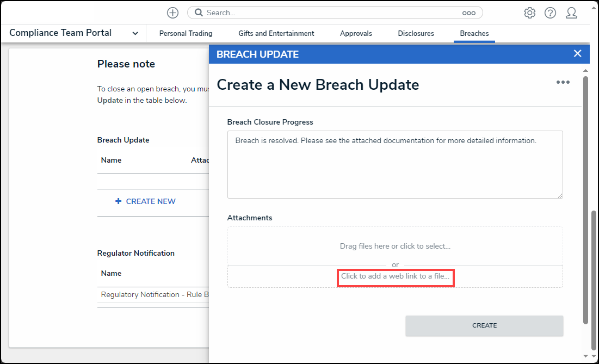
Task: Click to add a web link to a file
Action: coord(395,276)
